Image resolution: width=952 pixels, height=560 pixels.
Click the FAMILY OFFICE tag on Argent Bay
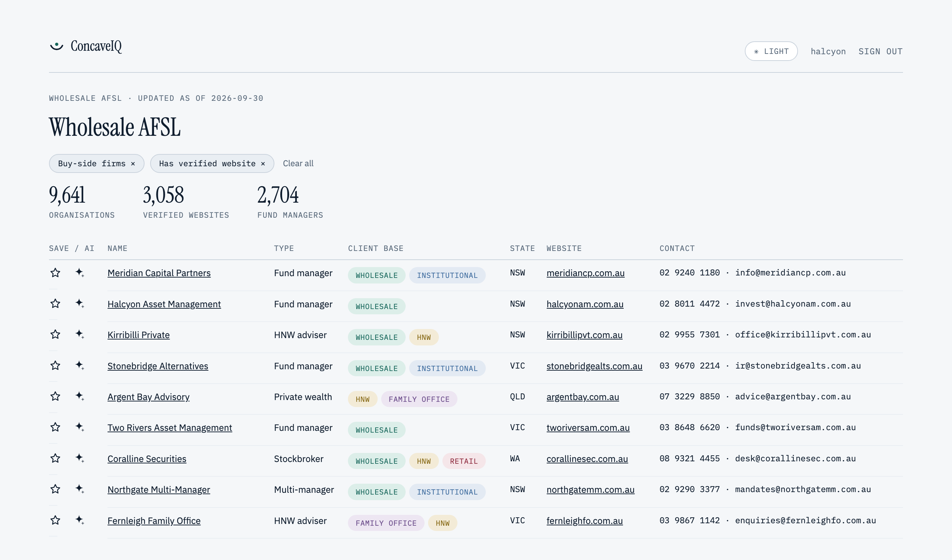[x=419, y=399]
